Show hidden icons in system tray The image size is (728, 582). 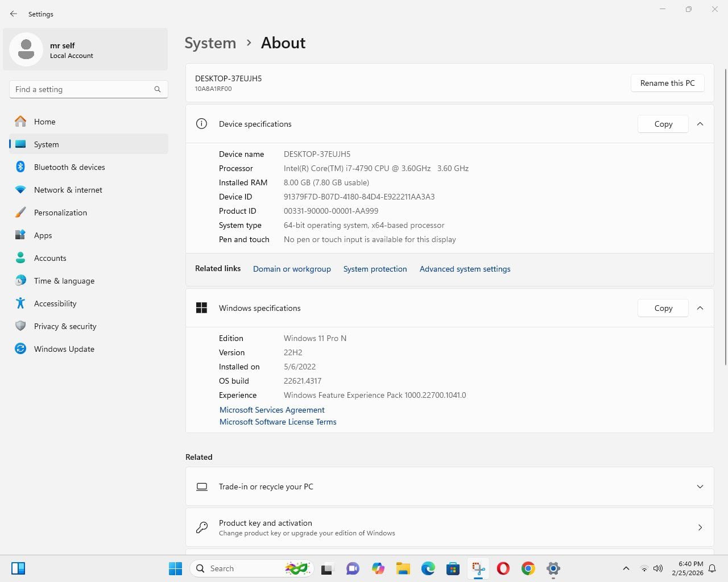coord(626,568)
